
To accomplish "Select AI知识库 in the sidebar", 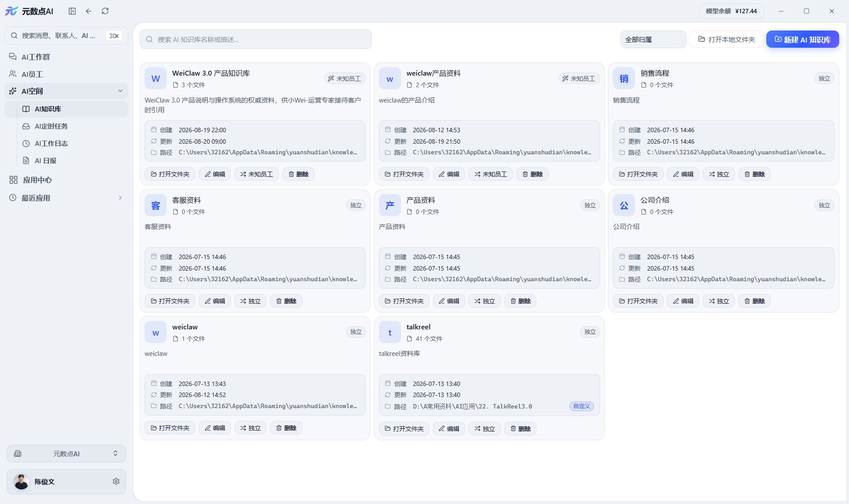I will click(x=66, y=109).
